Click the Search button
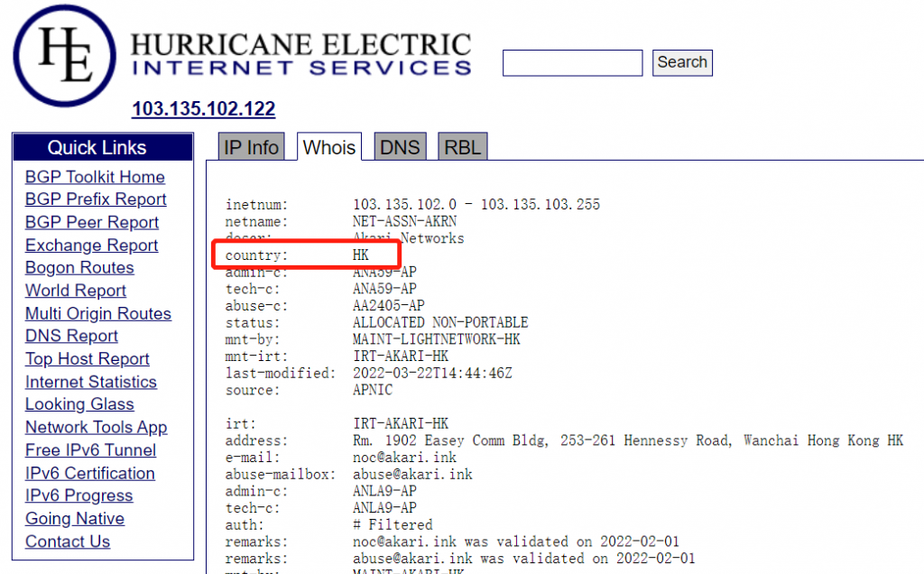Viewport: 924px width, 574px height. (682, 62)
